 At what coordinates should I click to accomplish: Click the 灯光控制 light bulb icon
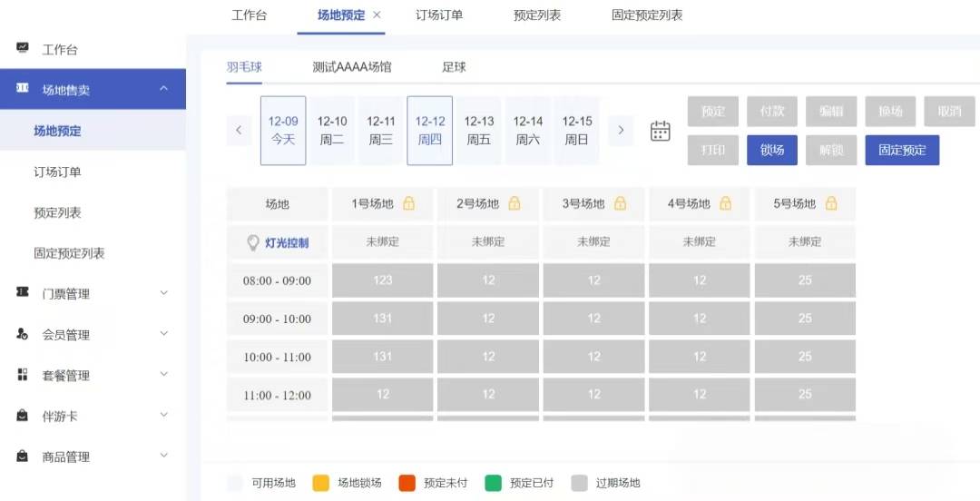253,242
